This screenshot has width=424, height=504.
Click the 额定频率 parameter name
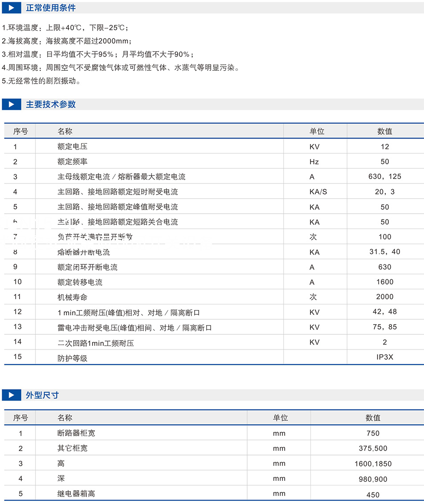pyautogui.click(x=69, y=162)
